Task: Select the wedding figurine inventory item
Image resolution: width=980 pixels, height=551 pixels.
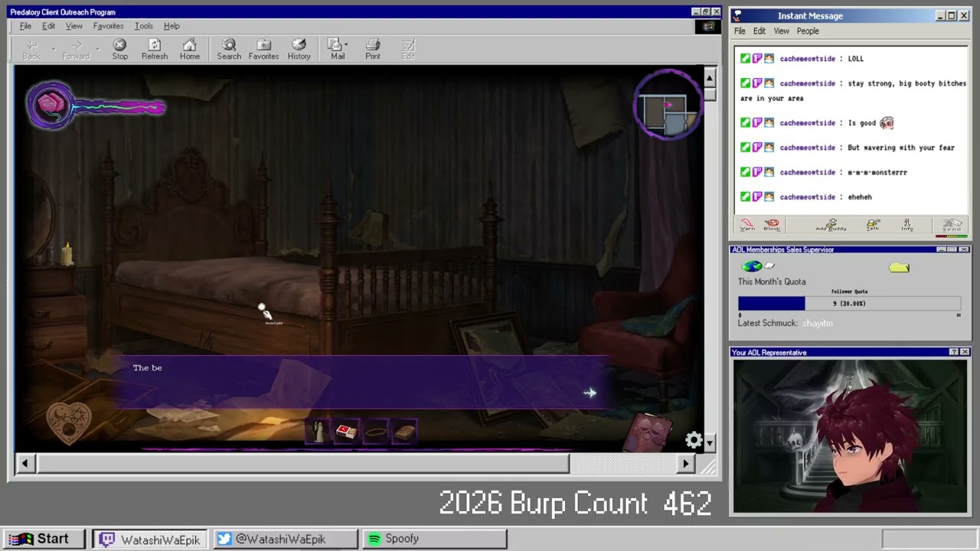Action: [318, 432]
